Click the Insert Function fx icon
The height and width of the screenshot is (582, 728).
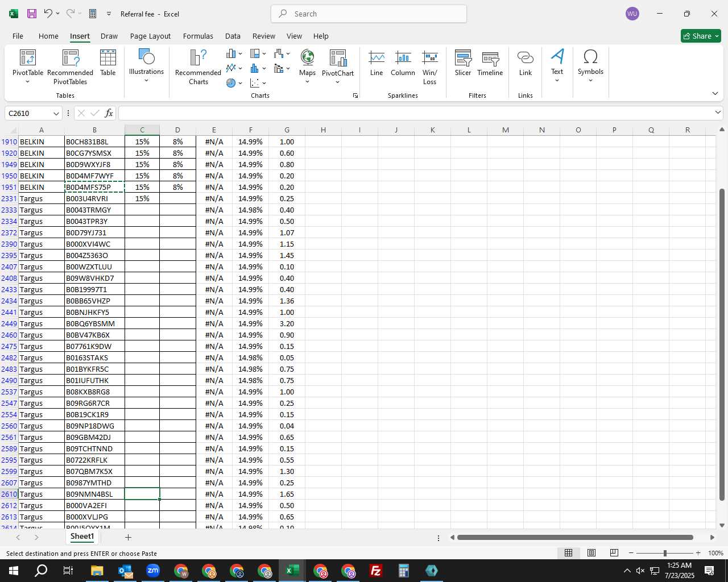(109, 113)
